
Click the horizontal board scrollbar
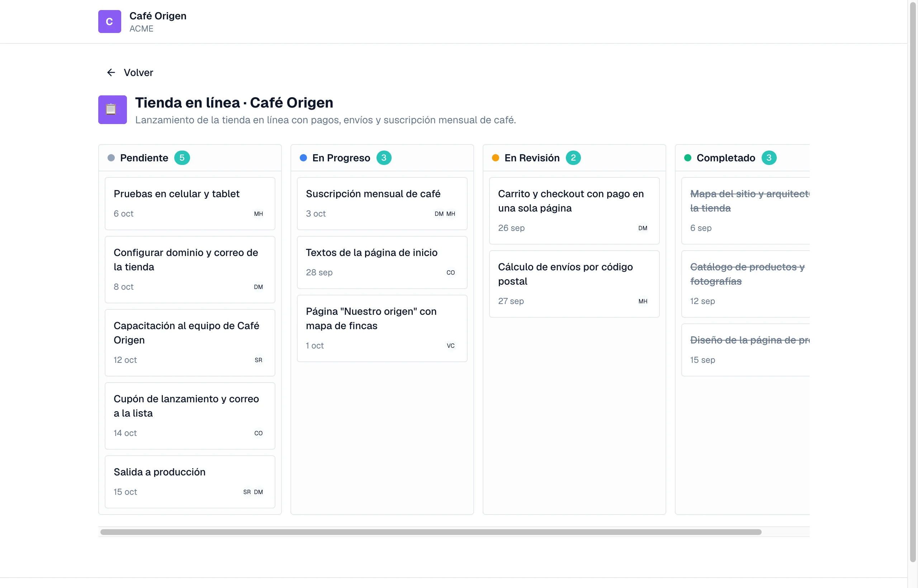click(x=431, y=532)
